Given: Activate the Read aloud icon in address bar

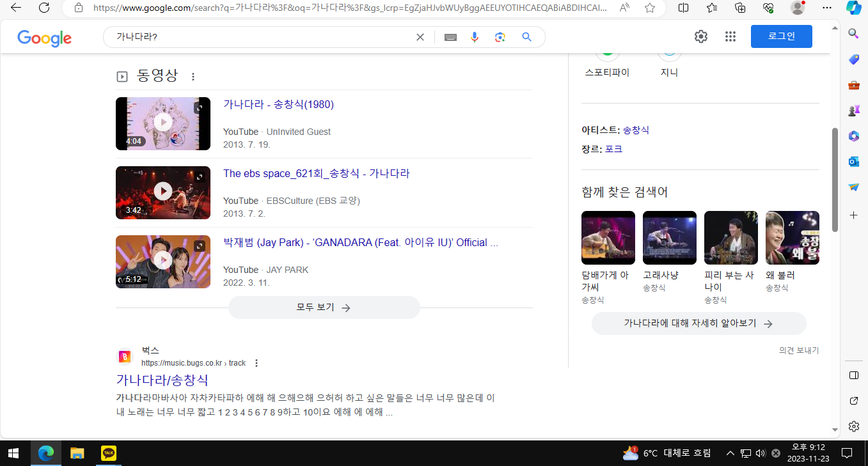Looking at the screenshot, I should click(624, 8).
